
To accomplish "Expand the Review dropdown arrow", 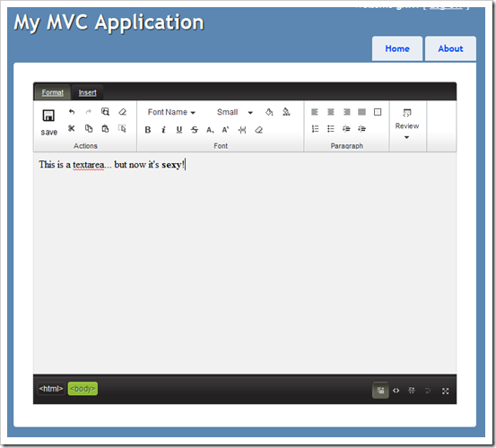I will click(x=407, y=137).
